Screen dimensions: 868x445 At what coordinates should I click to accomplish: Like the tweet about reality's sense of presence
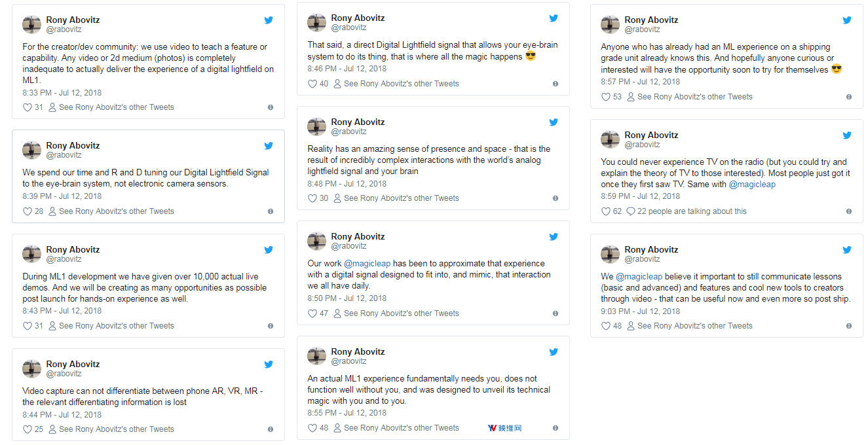[312, 198]
